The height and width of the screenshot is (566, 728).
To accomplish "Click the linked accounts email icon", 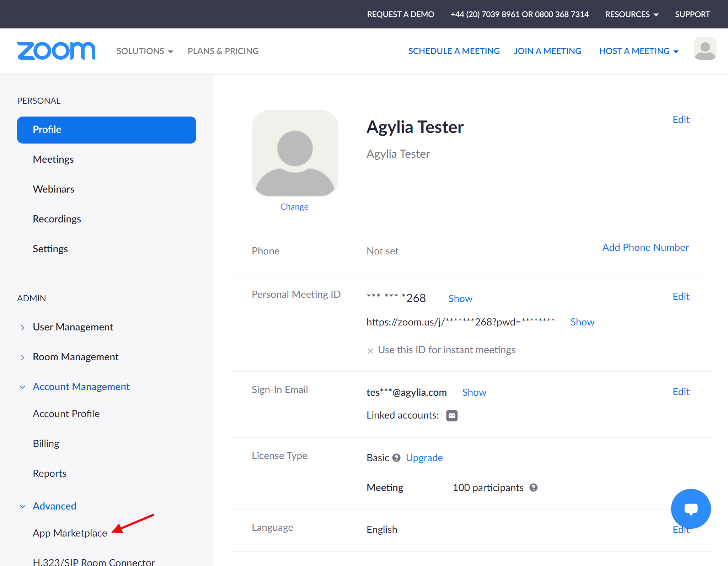I will pos(452,415).
